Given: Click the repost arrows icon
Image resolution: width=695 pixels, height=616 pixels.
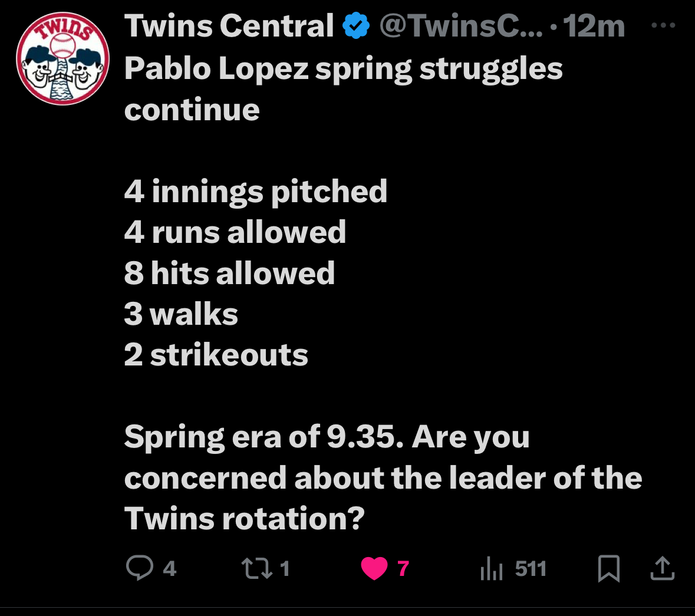Looking at the screenshot, I should coord(256,568).
